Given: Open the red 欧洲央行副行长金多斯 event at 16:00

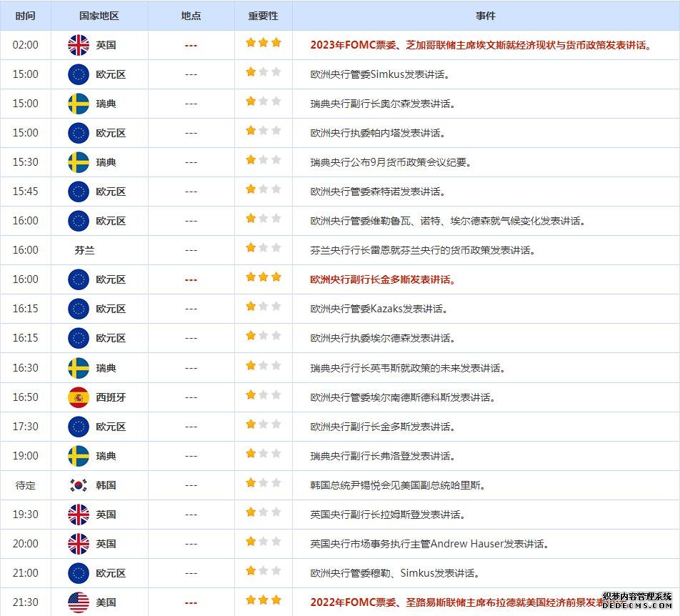Looking at the screenshot, I should (x=383, y=279).
